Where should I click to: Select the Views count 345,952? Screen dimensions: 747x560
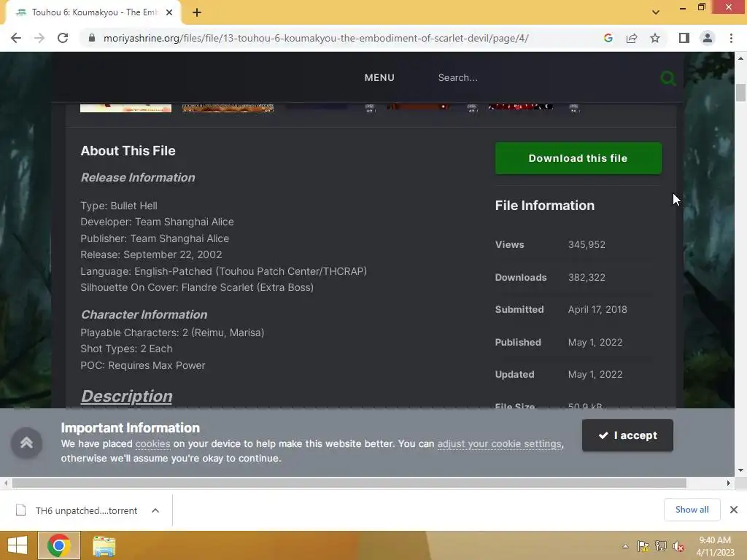click(x=587, y=245)
